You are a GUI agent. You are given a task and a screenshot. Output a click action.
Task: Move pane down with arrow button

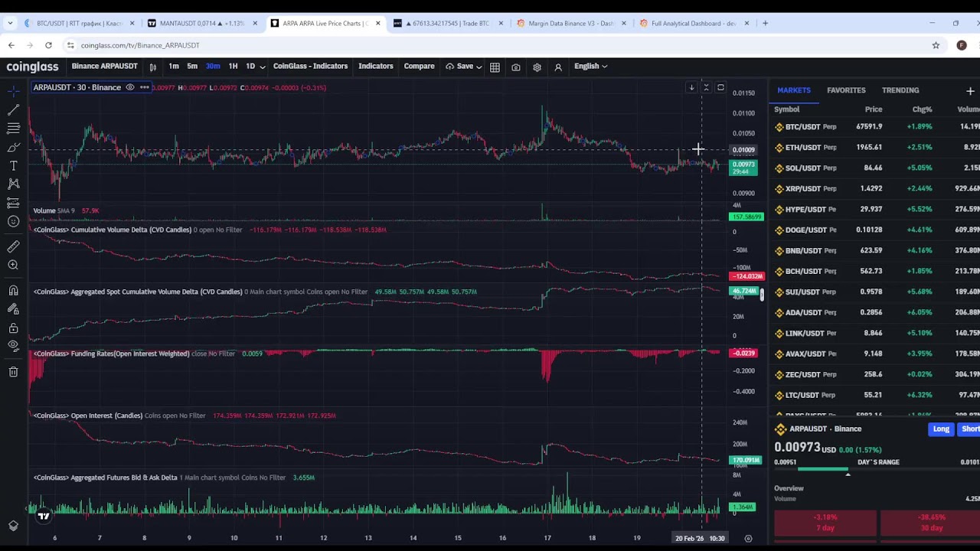coord(691,87)
